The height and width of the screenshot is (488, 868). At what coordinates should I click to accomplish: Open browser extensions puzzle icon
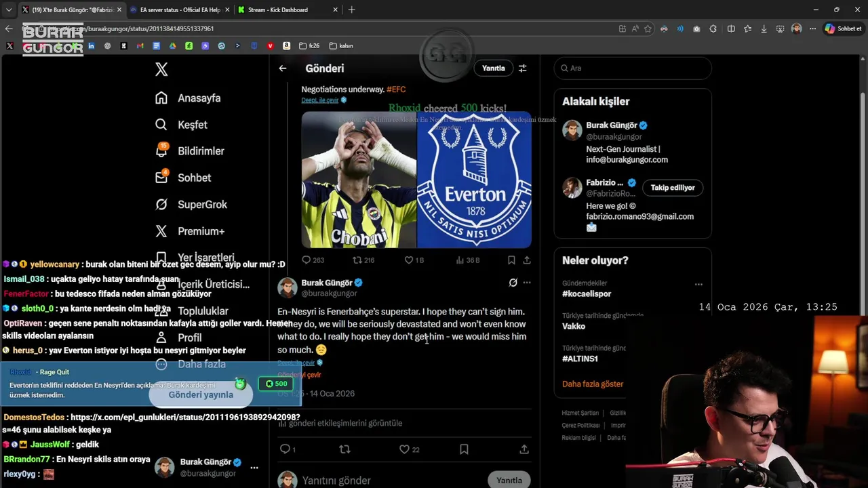(713, 28)
